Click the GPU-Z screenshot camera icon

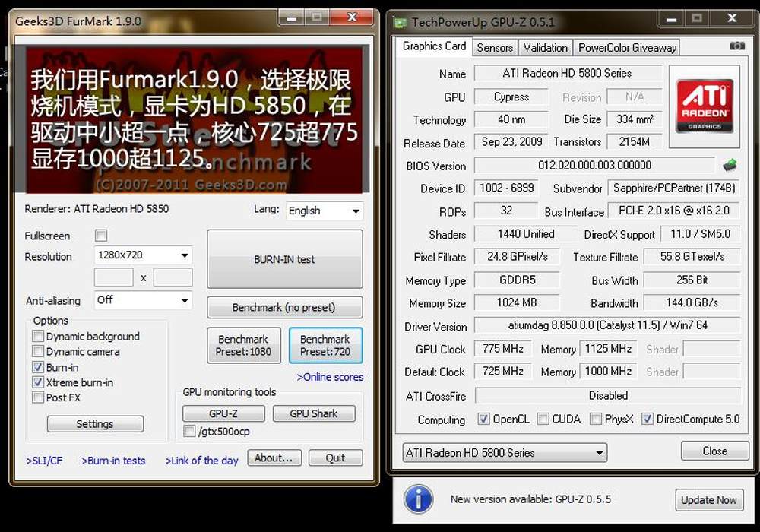tap(736, 46)
